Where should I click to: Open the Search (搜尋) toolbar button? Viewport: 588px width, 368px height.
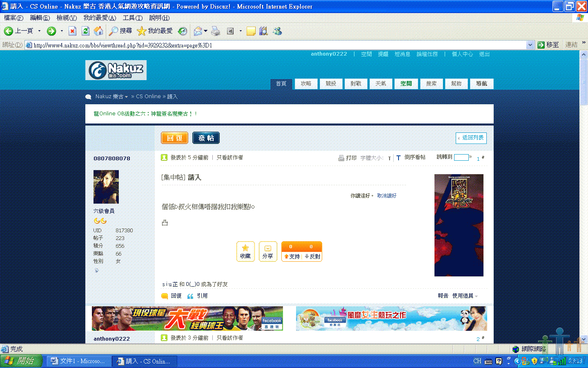(x=120, y=31)
